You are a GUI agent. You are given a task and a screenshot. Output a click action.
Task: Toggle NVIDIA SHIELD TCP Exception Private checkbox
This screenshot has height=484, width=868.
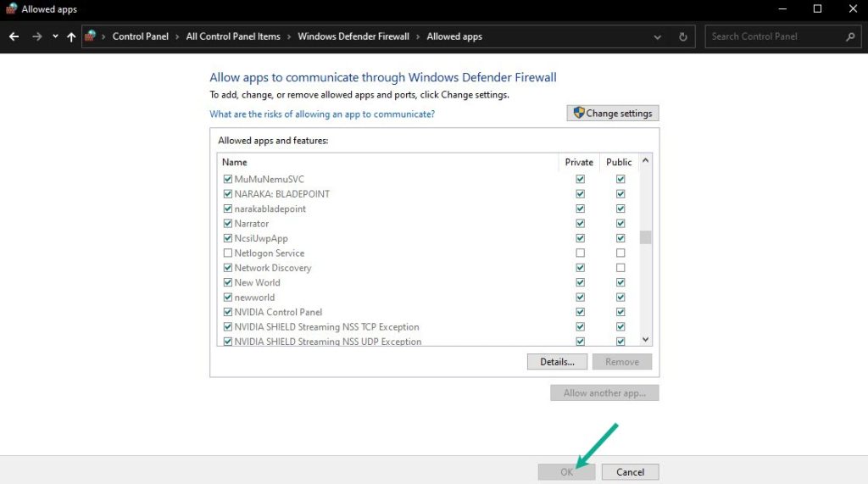pos(580,326)
